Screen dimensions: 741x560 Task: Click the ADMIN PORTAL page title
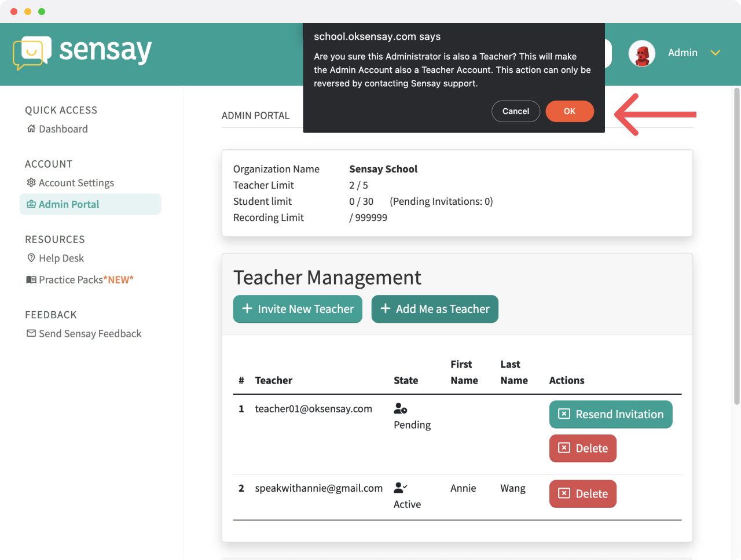255,116
